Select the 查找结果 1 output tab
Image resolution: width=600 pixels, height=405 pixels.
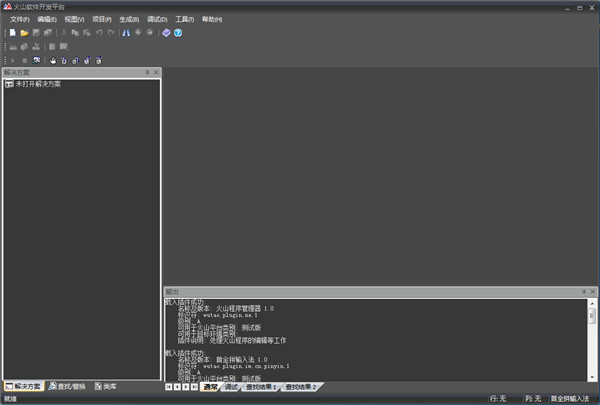tap(261, 386)
